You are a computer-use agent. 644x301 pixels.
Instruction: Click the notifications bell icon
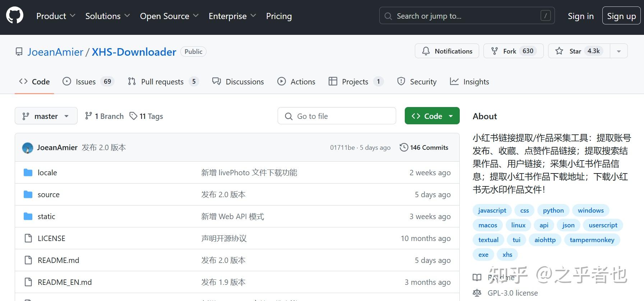point(426,51)
